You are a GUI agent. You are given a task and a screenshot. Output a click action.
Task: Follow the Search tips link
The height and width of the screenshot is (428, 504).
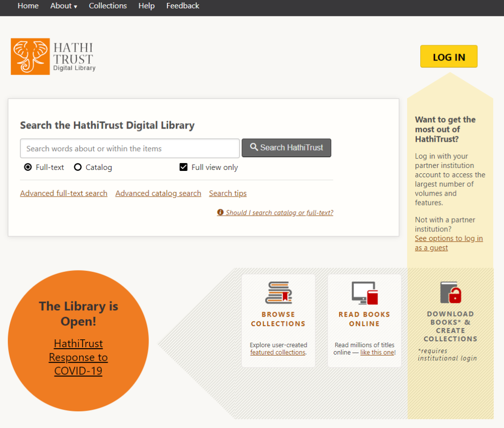[227, 194]
